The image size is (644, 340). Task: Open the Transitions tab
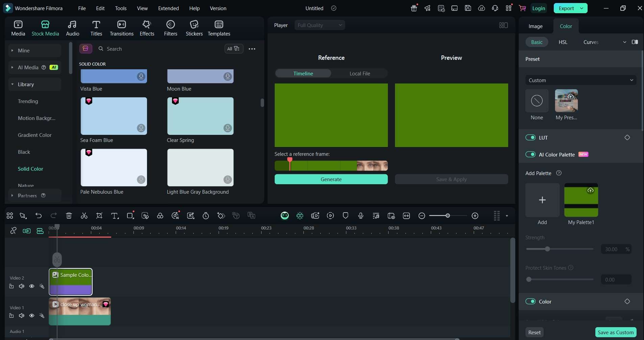pyautogui.click(x=122, y=28)
